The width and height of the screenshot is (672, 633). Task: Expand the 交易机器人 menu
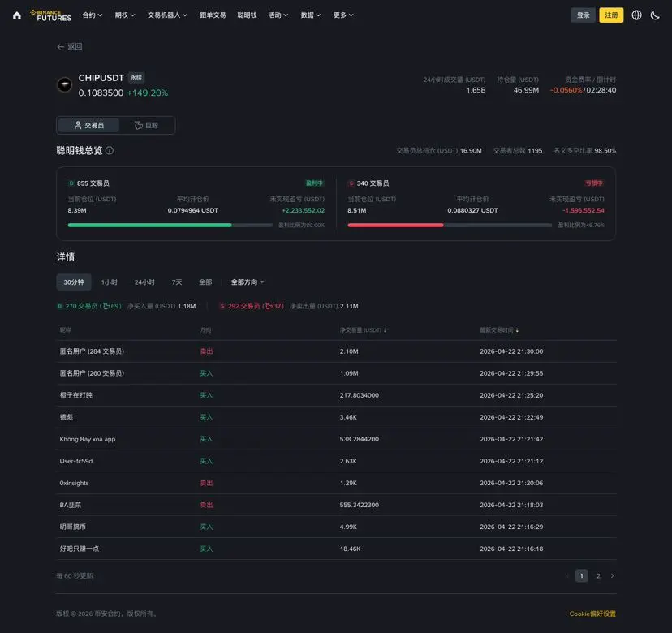coord(167,15)
